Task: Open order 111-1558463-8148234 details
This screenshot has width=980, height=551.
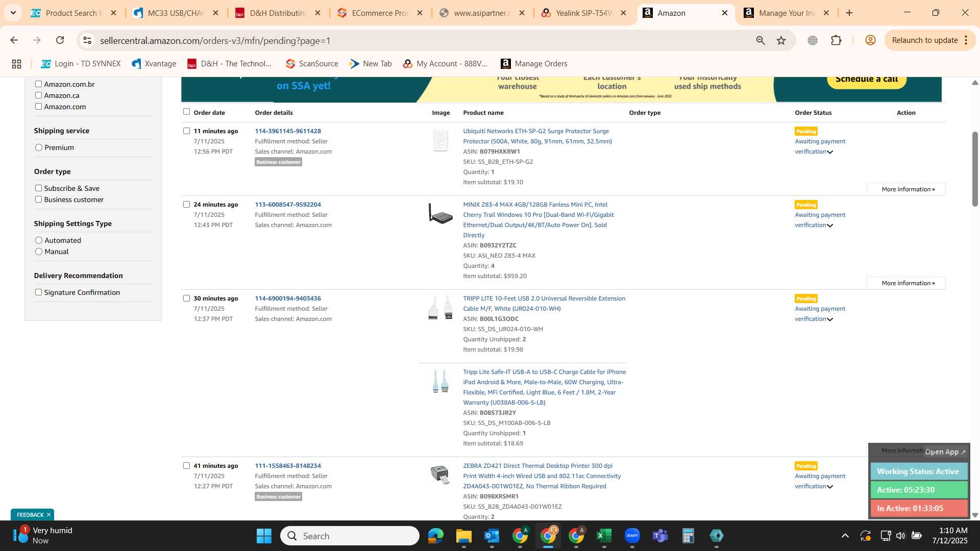Action: coord(288,466)
